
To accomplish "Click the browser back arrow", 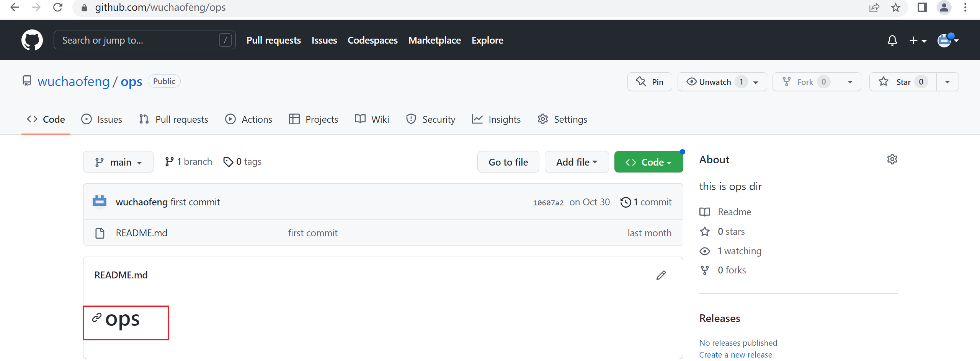I will point(15,7).
